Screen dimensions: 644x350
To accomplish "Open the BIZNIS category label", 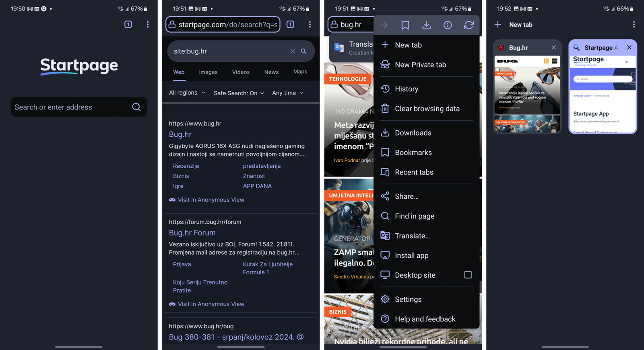I will click(337, 312).
